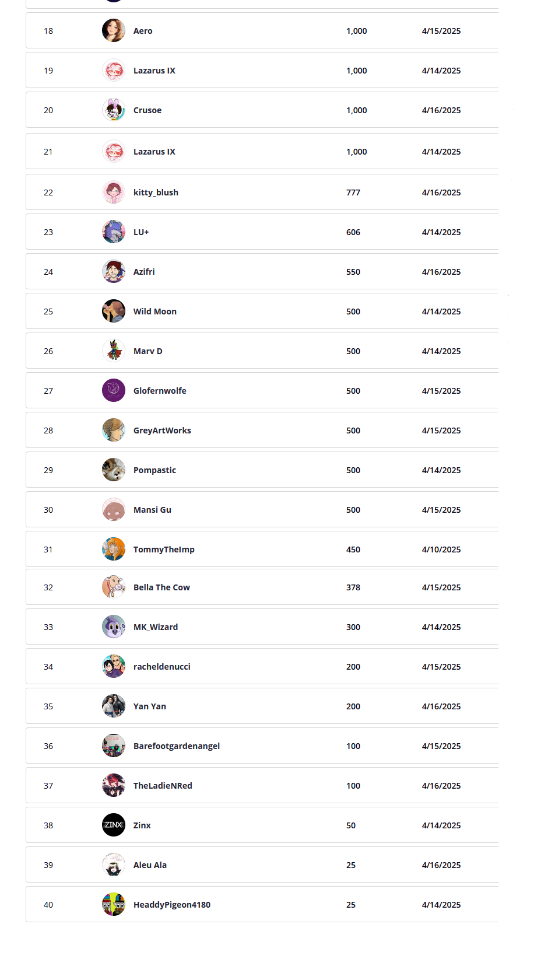548x980 pixels.
Task: Click the Pompastic username
Action: 154,470
